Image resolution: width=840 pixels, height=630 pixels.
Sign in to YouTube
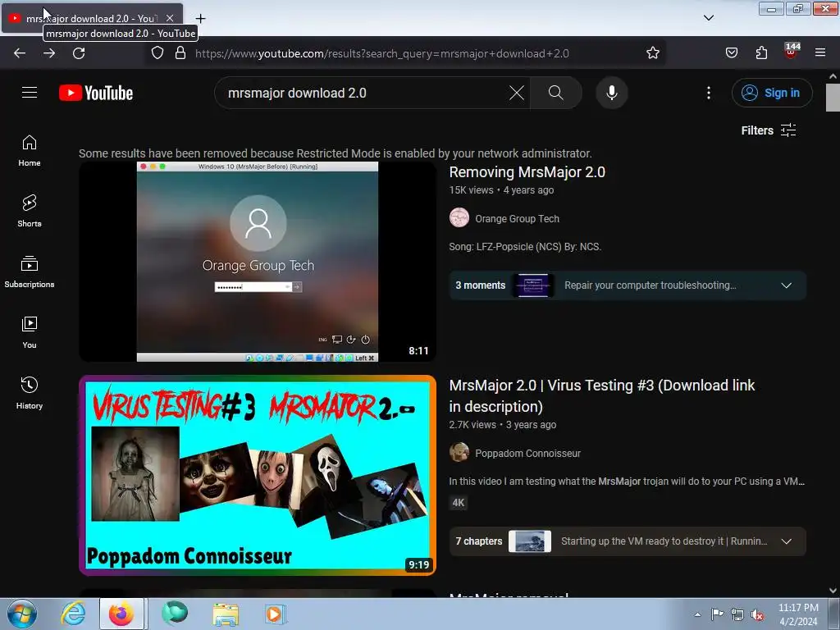(772, 93)
